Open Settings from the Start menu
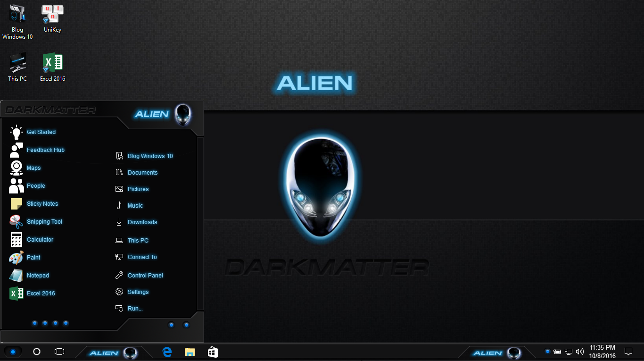The width and height of the screenshot is (644, 361). 132,292
